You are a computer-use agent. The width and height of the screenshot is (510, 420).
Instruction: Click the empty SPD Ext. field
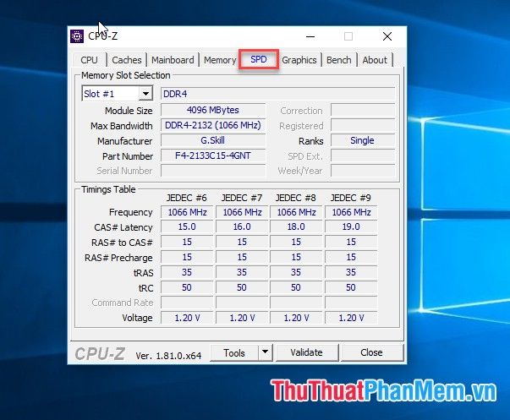pos(363,155)
